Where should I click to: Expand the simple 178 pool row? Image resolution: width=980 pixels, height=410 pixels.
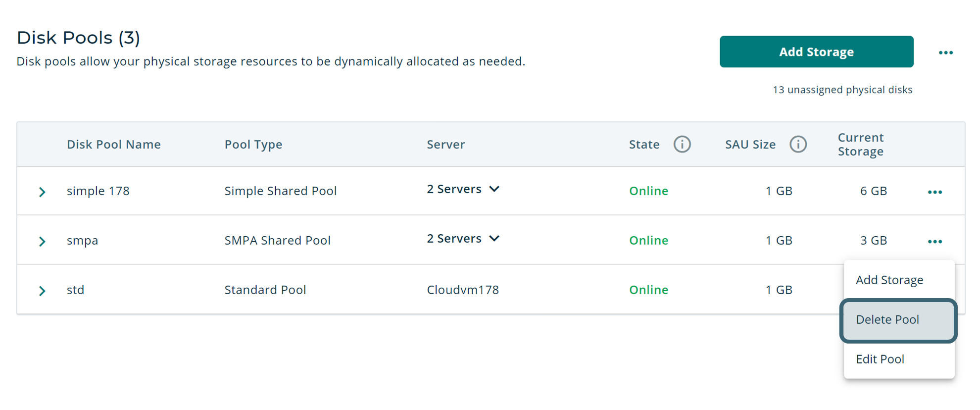pos(42,192)
